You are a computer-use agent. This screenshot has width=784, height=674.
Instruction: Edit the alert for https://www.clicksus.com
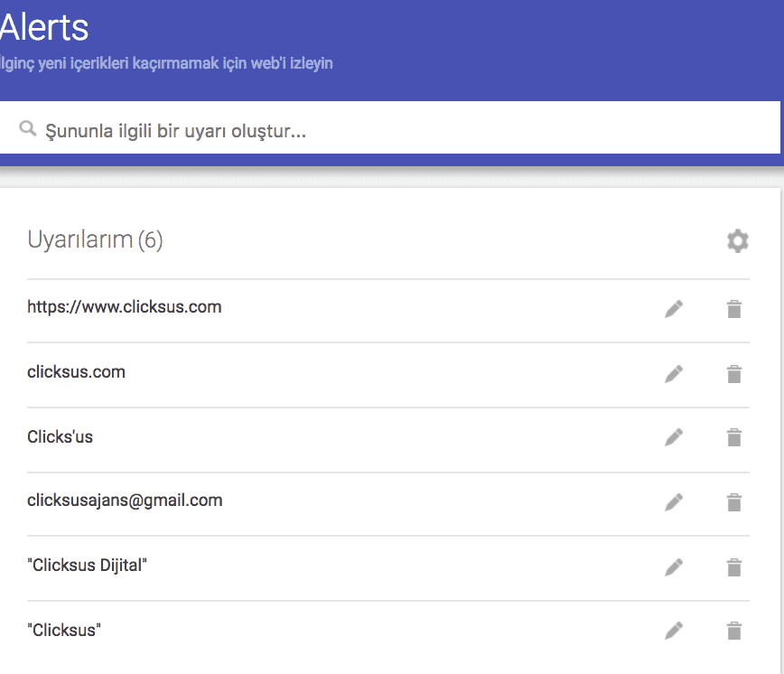[x=674, y=308]
